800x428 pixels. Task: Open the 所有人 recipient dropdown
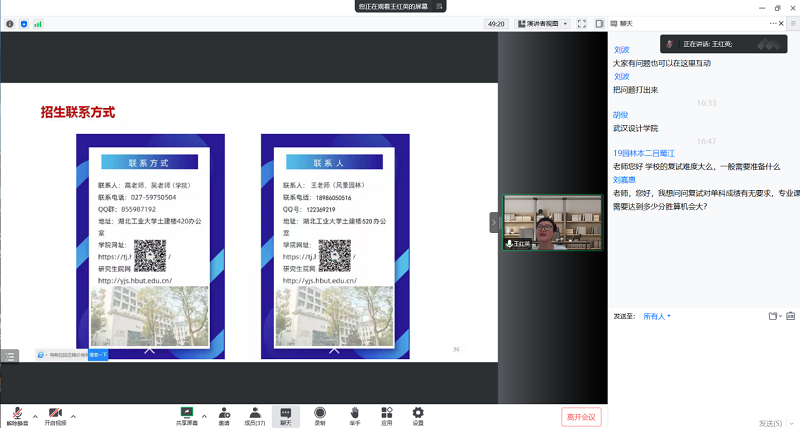(657, 316)
